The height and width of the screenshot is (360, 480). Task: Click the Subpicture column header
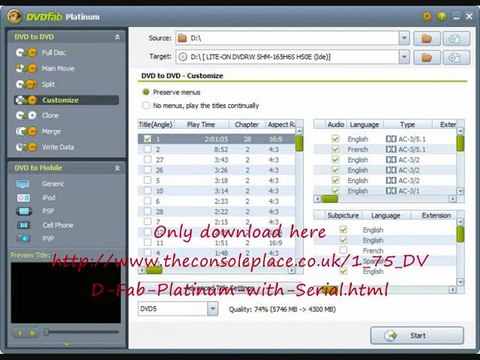click(343, 215)
